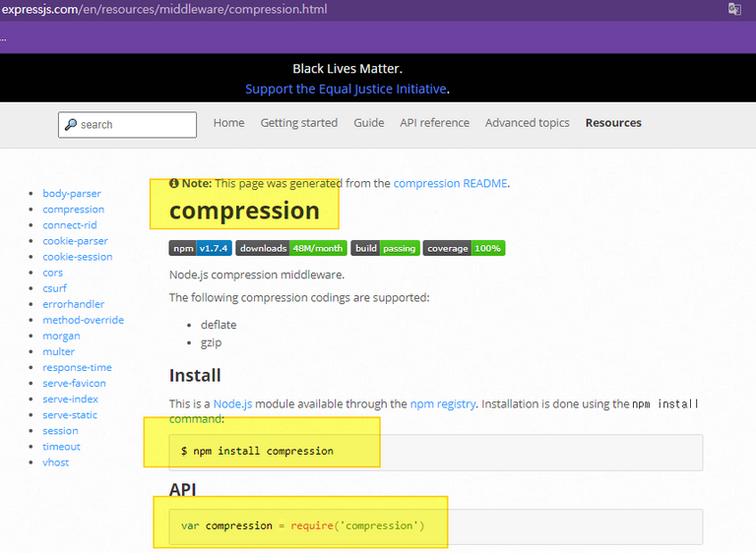This screenshot has height=553, width=756.
Task: Open cors middleware page
Action: click(52, 273)
